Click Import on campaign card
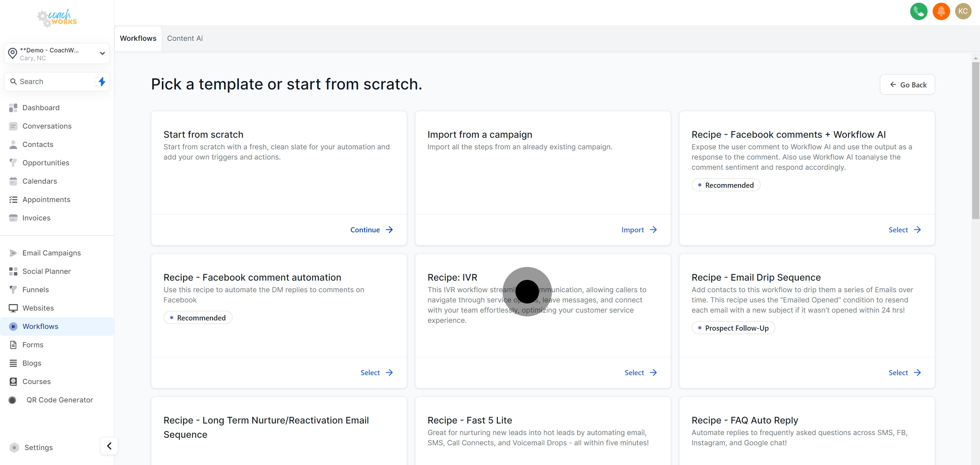The height and width of the screenshot is (465, 980). pyautogui.click(x=639, y=230)
